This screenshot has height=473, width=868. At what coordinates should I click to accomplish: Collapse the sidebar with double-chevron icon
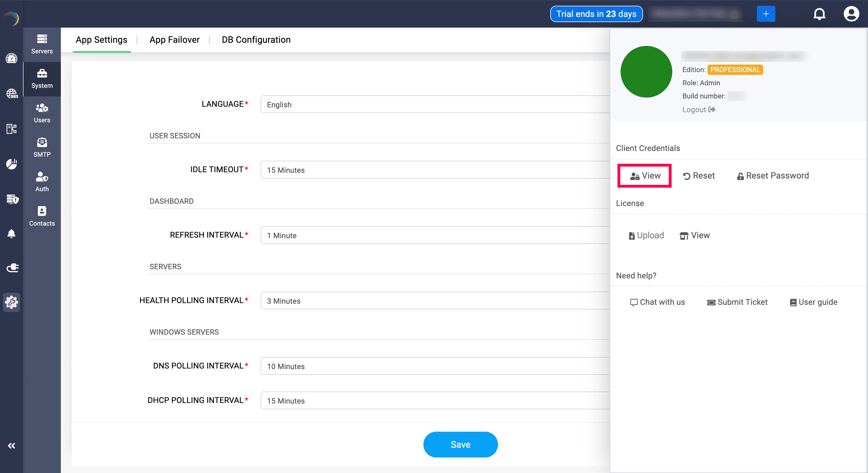[11, 446]
